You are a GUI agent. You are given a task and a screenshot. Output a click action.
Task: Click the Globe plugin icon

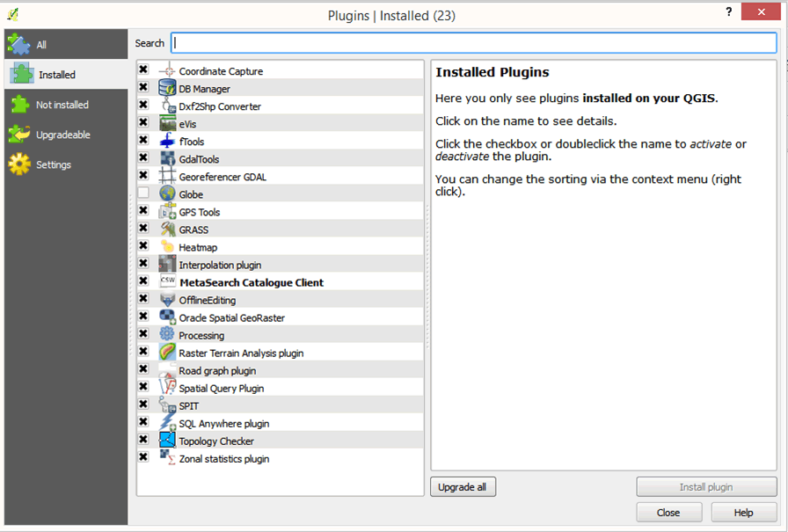click(167, 193)
